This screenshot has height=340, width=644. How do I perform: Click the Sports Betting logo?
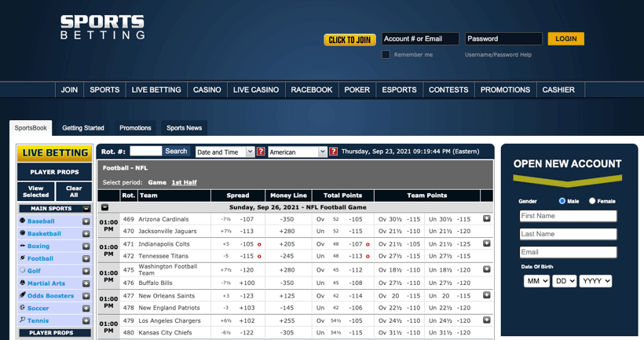(x=102, y=27)
